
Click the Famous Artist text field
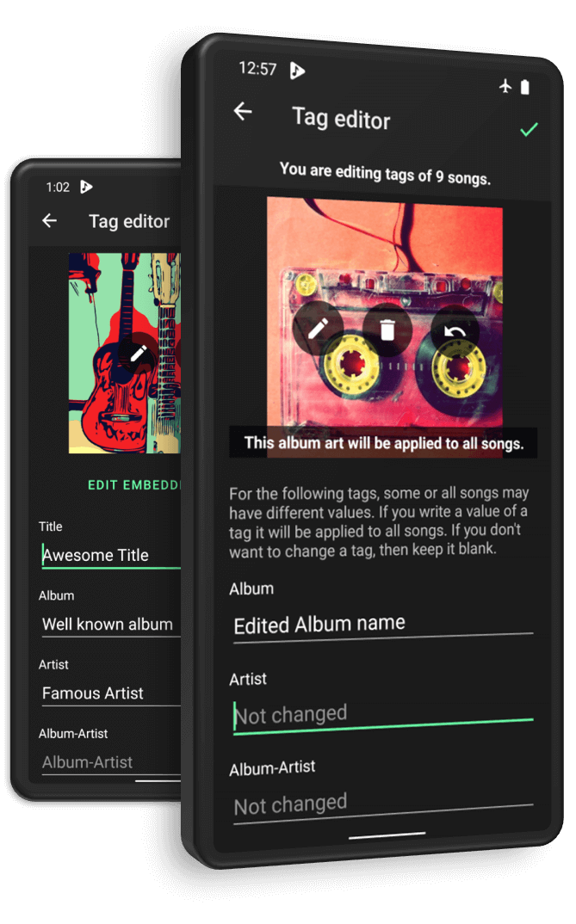click(110, 693)
